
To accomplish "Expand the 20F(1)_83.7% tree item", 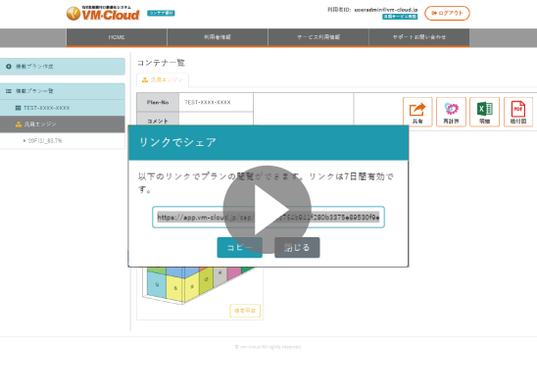I will (x=24, y=141).
